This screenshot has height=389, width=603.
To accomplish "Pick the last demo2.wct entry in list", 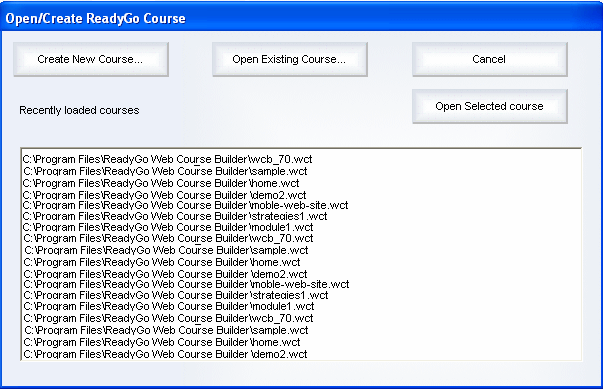I will 165,354.
